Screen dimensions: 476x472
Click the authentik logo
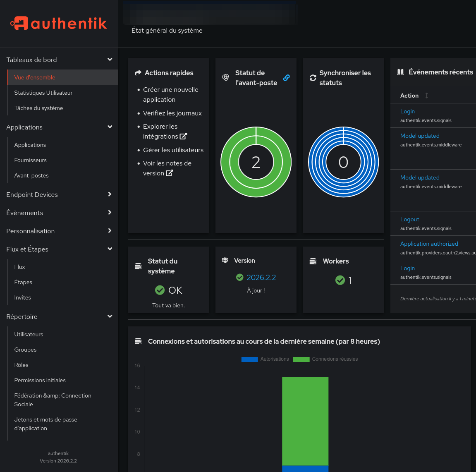pos(58,23)
